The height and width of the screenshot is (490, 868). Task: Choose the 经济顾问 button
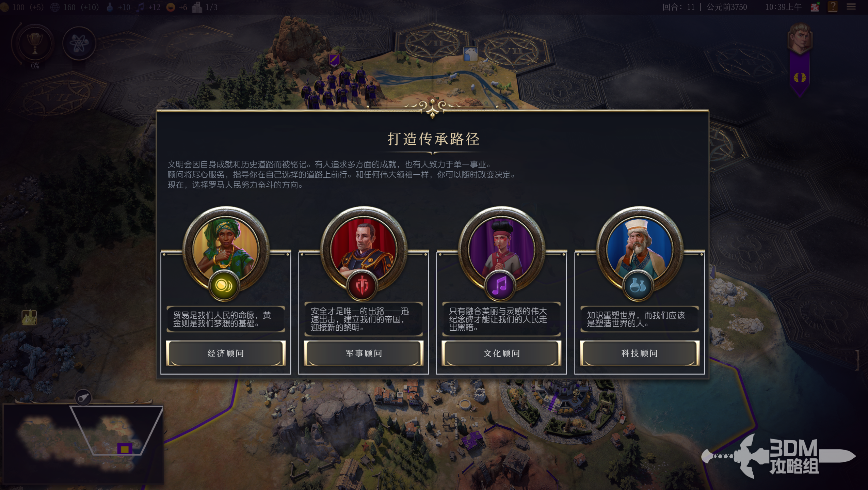click(226, 353)
